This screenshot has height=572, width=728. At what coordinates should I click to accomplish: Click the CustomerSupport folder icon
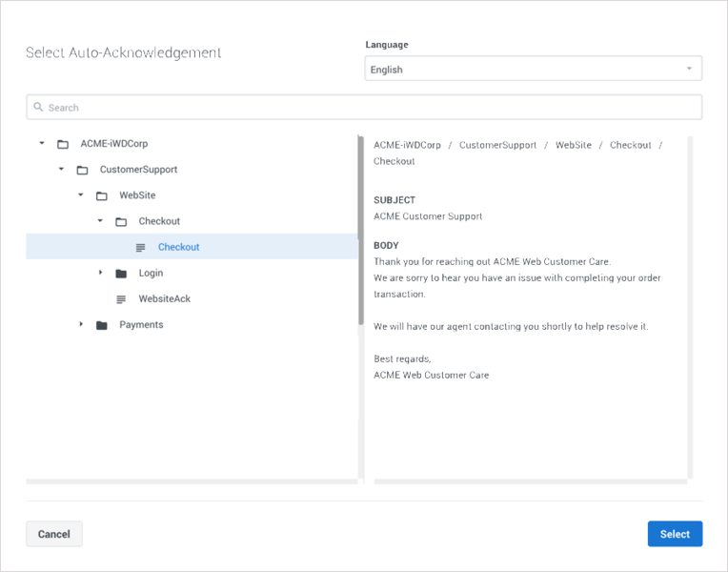82,170
